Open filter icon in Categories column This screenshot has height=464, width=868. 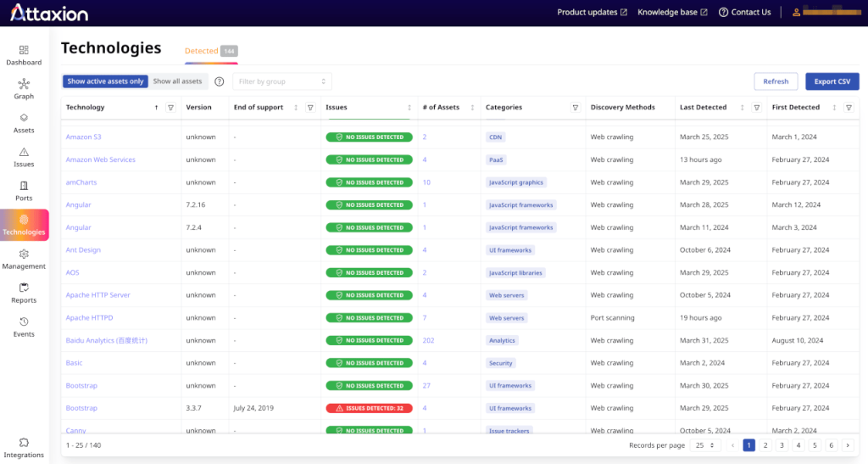point(576,108)
